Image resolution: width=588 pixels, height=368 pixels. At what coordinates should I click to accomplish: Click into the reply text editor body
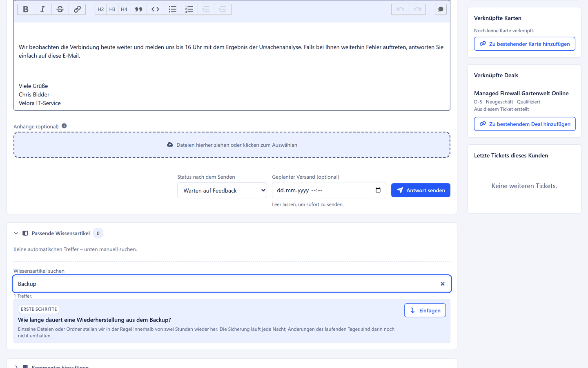(232, 66)
